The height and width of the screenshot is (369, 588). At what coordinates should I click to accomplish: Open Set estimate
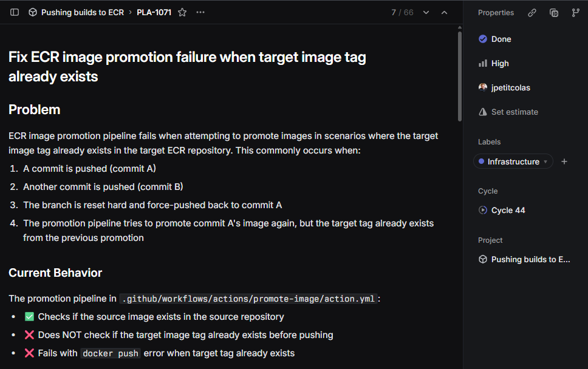[507, 112]
